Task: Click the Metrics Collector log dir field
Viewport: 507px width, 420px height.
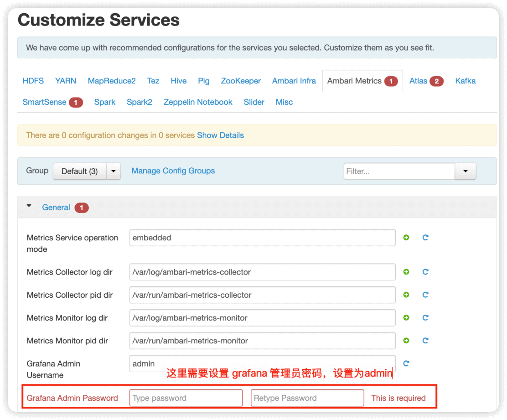Action: pyautogui.click(x=263, y=272)
